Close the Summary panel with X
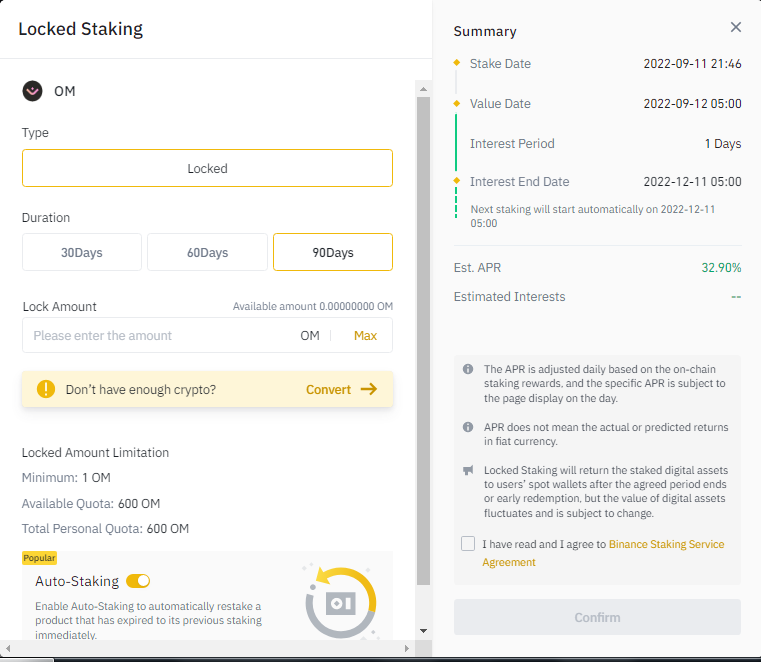This screenshot has width=761, height=662. (736, 28)
